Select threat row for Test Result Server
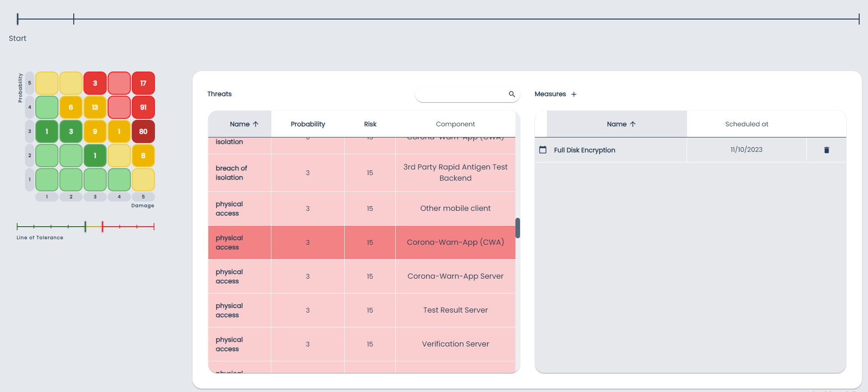This screenshot has width=868, height=392. point(362,310)
